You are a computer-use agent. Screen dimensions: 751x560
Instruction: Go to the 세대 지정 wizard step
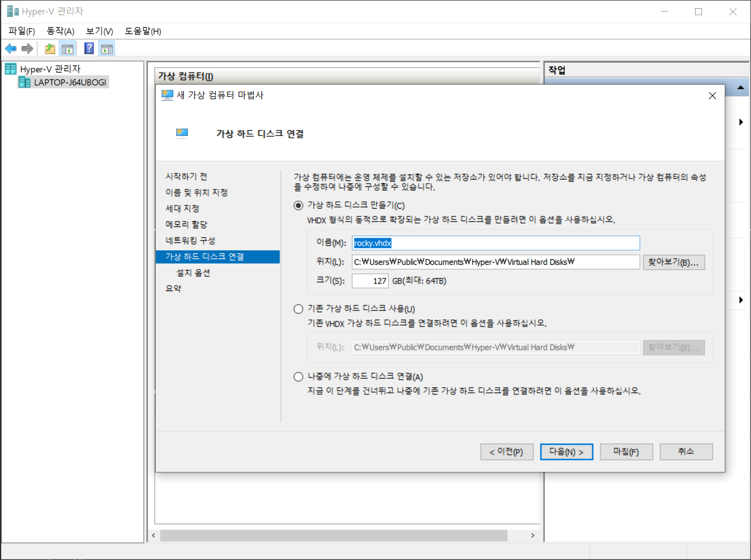point(182,209)
